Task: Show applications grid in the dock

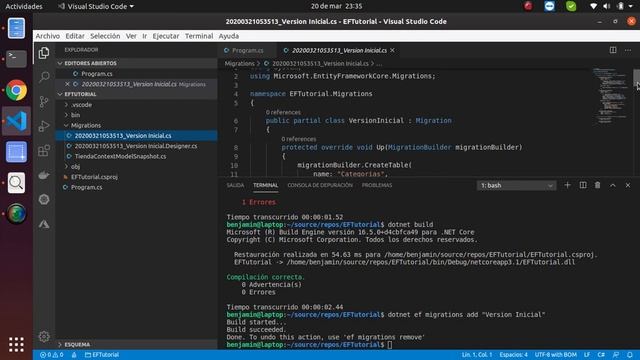Action: (16, 344)
